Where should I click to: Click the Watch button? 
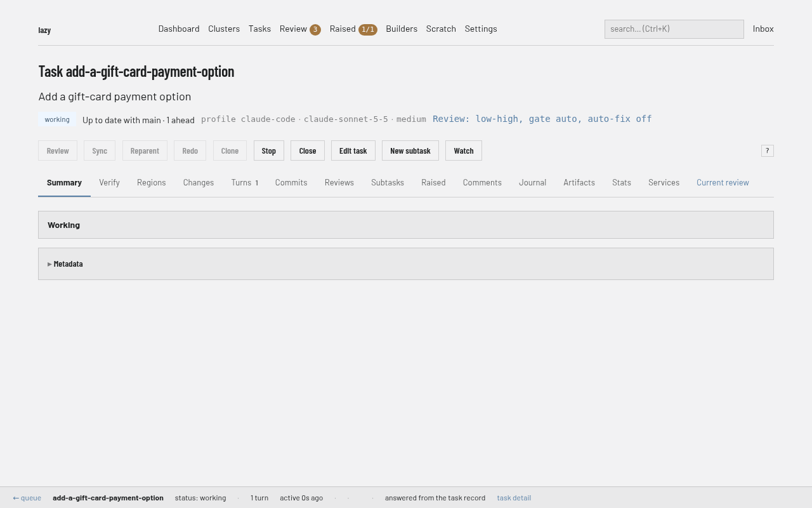point(464,150)
